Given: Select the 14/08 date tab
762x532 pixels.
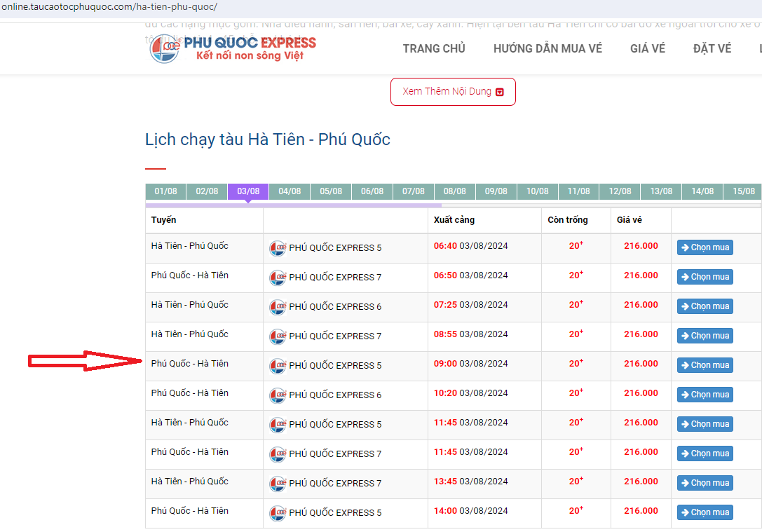Looking at the screenshot, I should tap(702, 191).
